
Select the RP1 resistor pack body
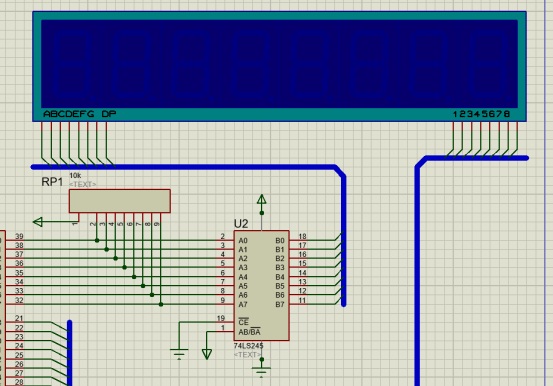pos(120,201)
